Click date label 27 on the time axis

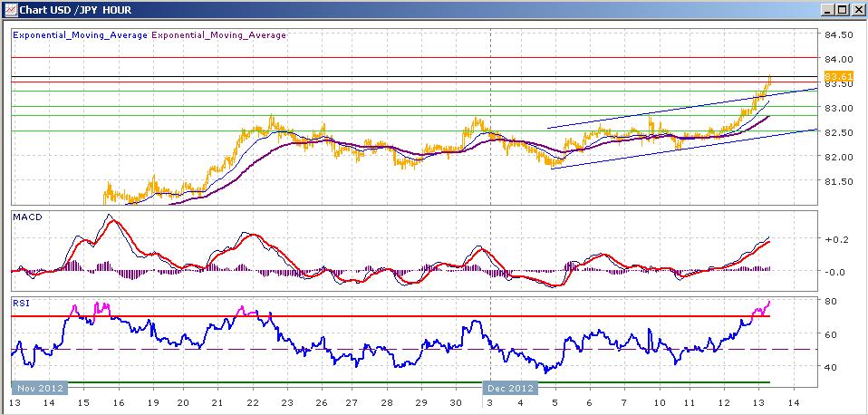pyautogui.click(x=353, y=403)
